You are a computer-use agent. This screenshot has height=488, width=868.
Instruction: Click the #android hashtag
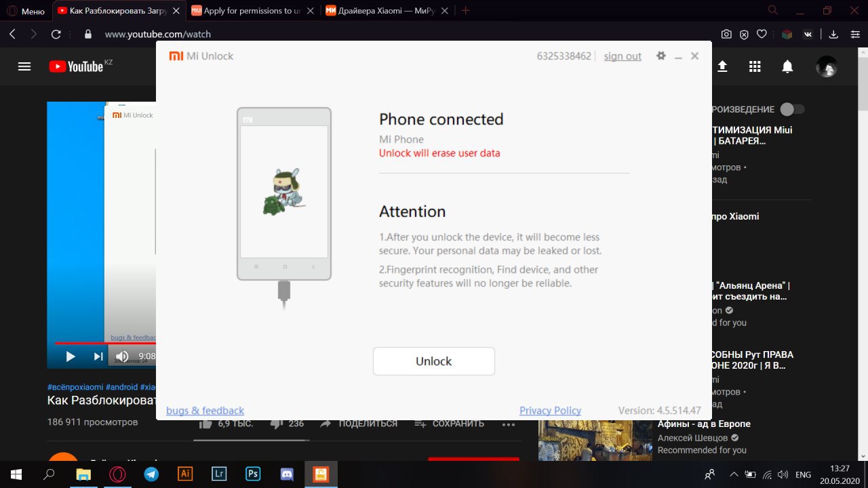[x=121, y=386]
